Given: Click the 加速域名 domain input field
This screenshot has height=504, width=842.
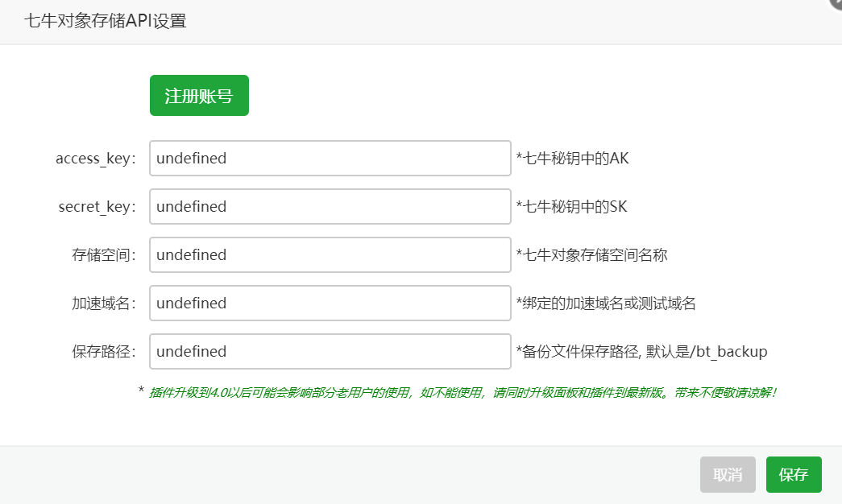Looking at the screenshot, I should click(330, 304).
